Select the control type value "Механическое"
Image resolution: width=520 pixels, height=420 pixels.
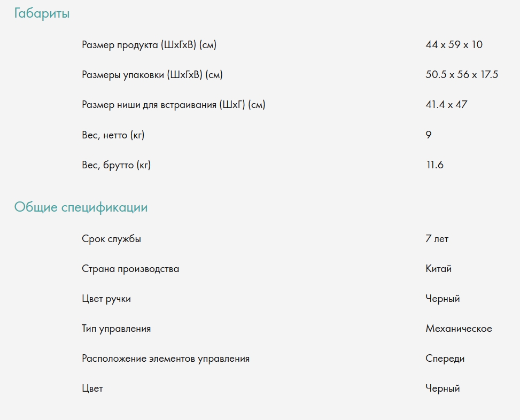tap(459, 329)
